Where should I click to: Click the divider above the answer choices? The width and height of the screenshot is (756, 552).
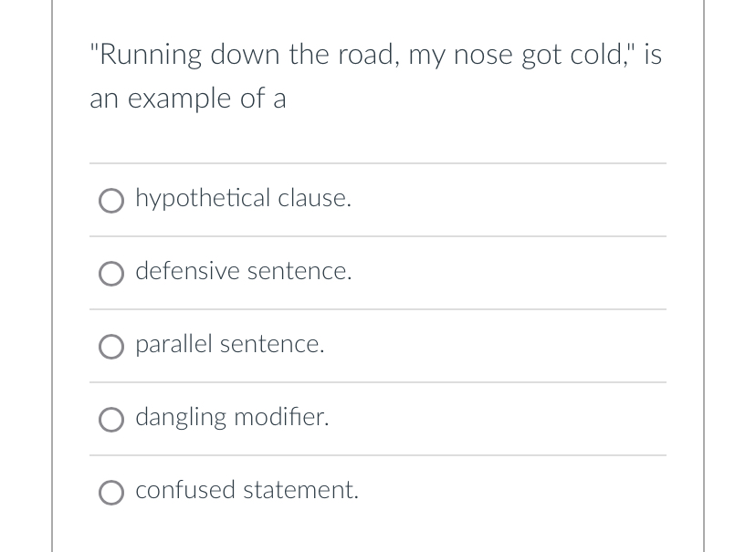pyautogui.click(x=377, y=163)
